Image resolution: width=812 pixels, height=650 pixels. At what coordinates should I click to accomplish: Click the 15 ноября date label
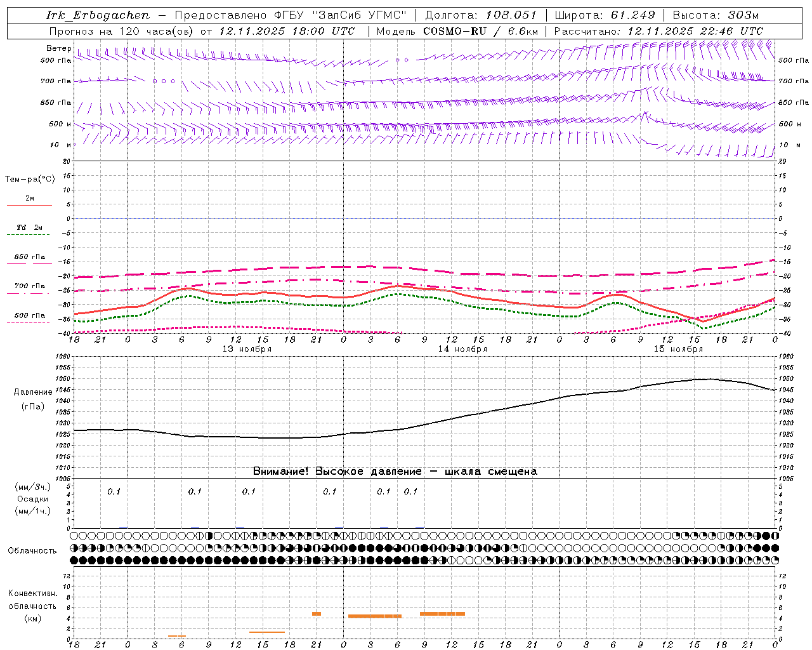678,349
